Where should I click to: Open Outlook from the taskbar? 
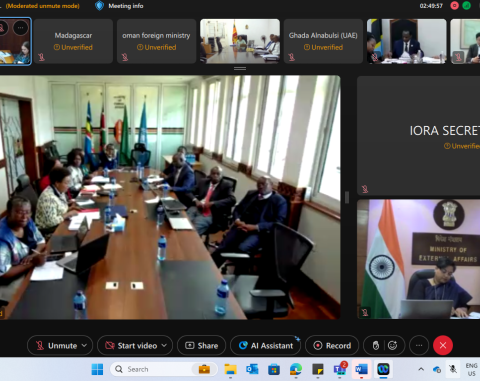click(252, 369)
